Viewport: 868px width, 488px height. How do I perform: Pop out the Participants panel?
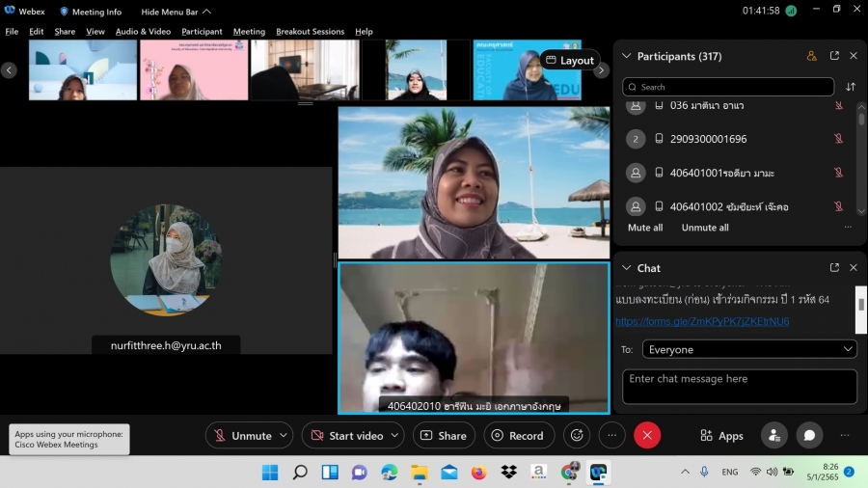834,56
